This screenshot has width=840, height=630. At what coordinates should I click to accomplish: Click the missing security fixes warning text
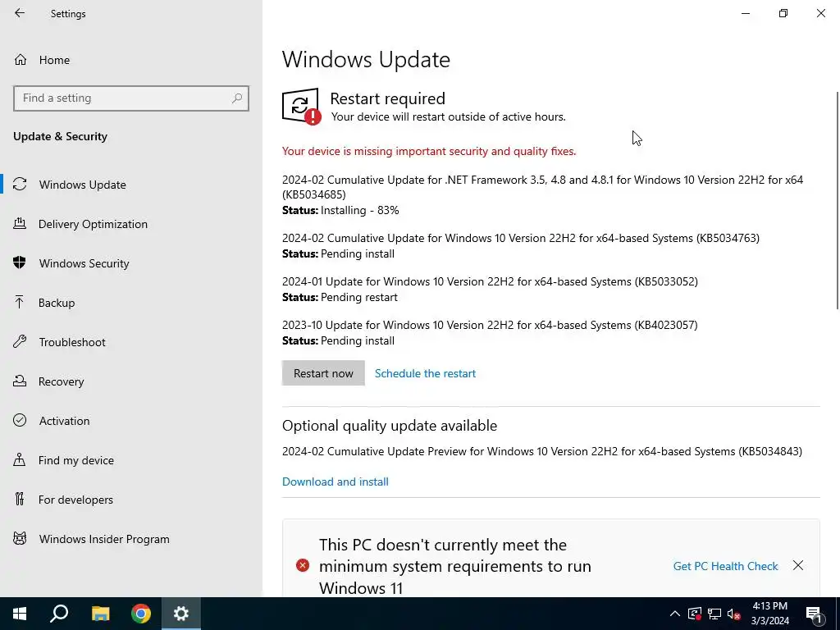point(429,151)
